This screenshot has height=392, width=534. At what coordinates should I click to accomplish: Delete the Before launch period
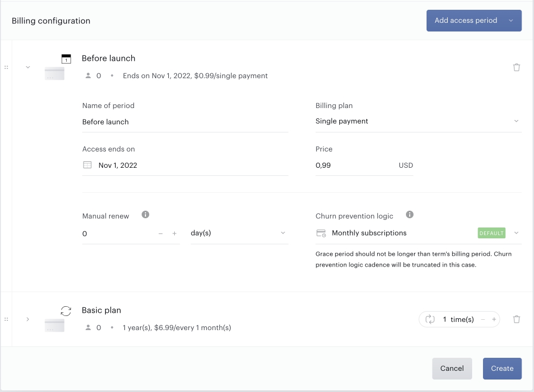click(x=516, y=67)
